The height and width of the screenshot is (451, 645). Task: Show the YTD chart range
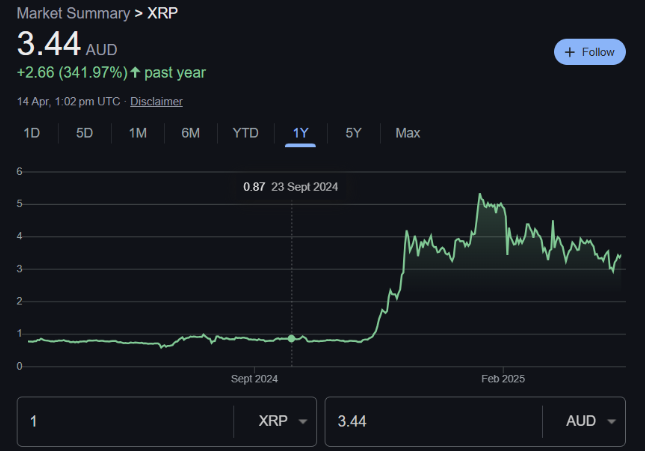246,133
